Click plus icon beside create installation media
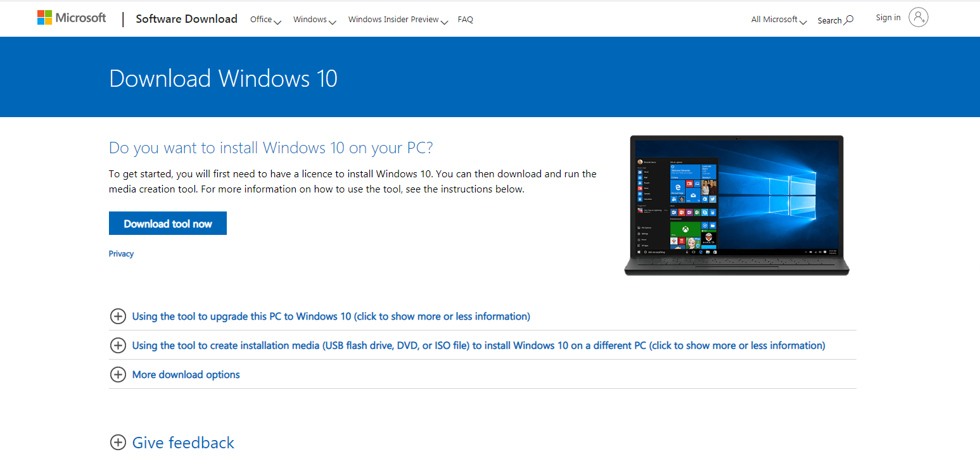 tap(118, 346)
